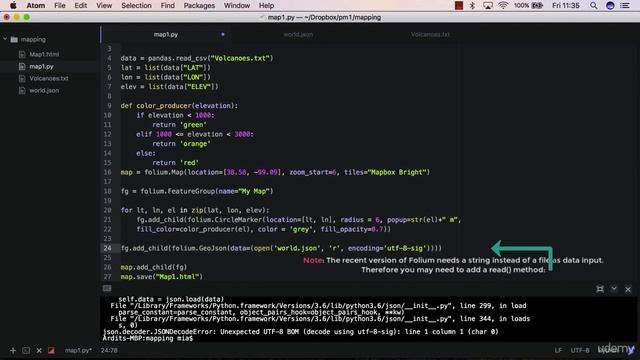Open world.json in the tree view
The height and width of the screenshot is (360, 640).
[44, 91]
